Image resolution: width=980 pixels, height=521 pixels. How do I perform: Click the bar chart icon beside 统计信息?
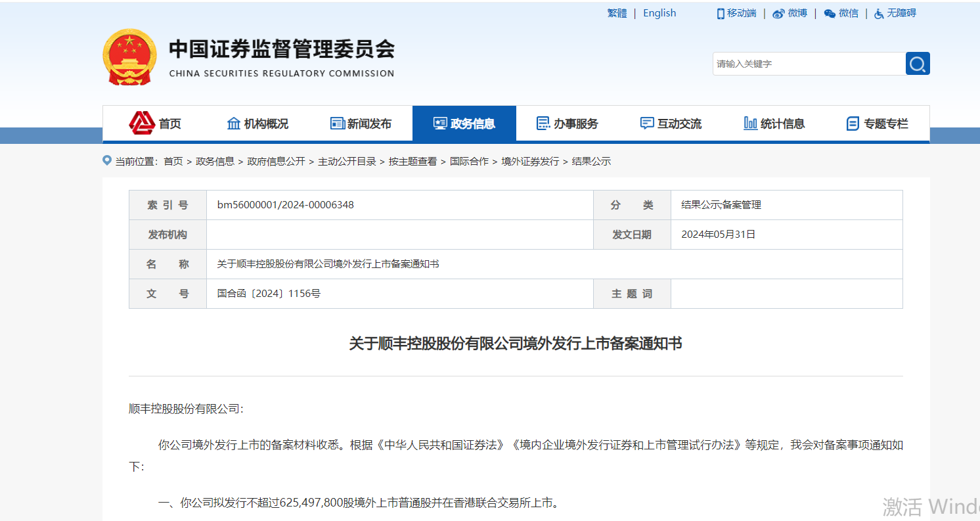coord(751,123)
